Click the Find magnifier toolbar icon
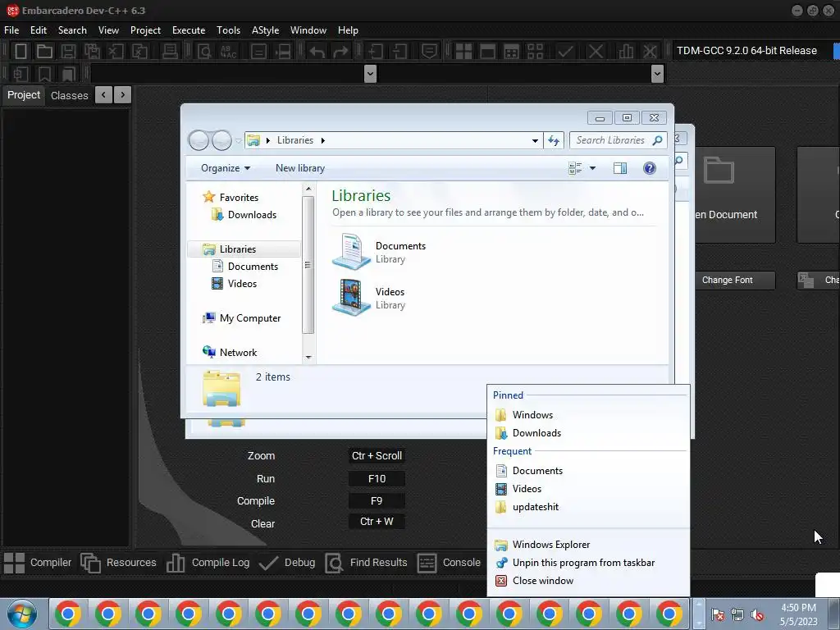Screen dimensions: 840x630 tap(204, 52)
